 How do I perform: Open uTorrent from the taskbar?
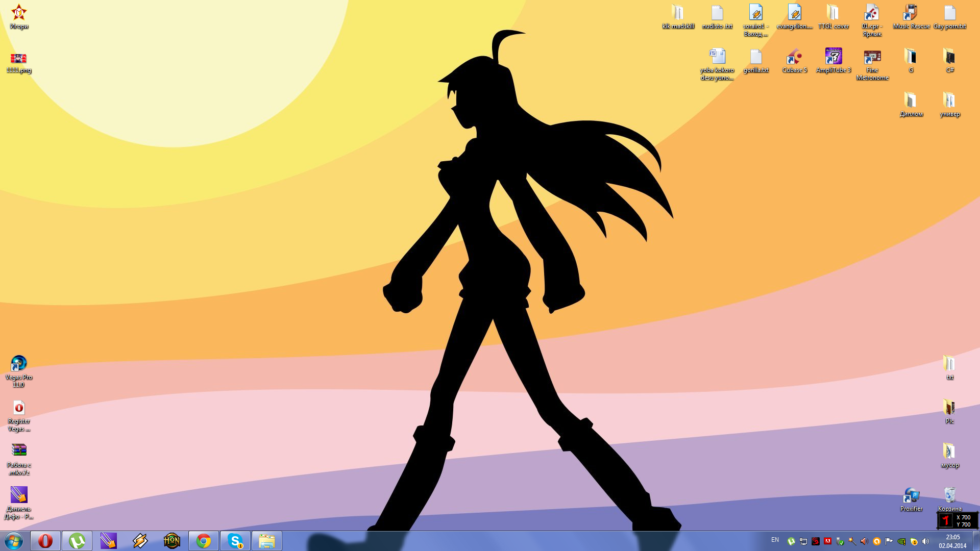click(77, 541)
